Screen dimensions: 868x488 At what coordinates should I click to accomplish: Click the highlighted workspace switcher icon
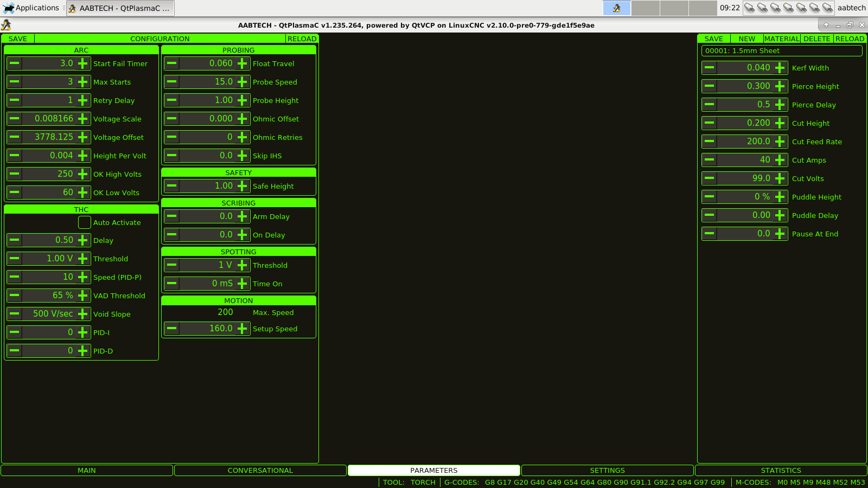point(617,8)
